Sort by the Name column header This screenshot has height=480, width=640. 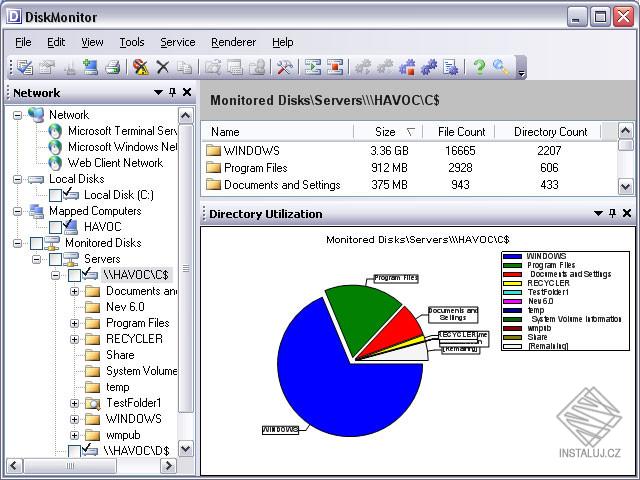(x=278, y=132)
